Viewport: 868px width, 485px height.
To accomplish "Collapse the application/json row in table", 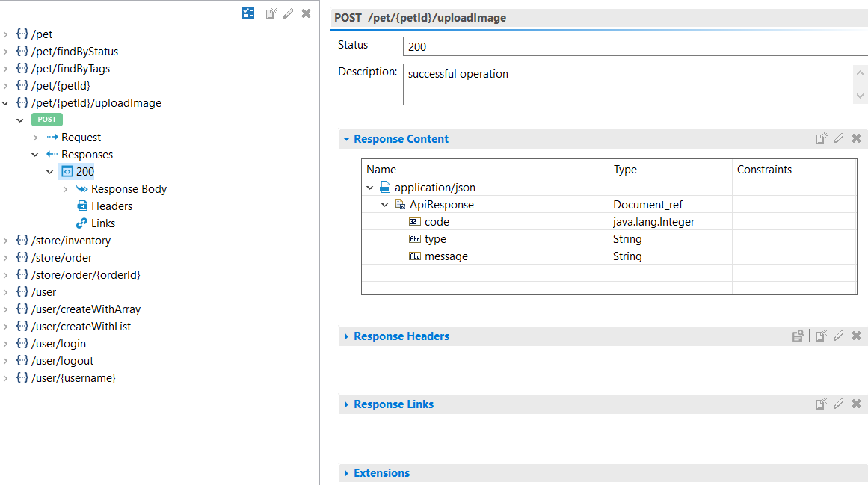I will (x=370, y=188).
